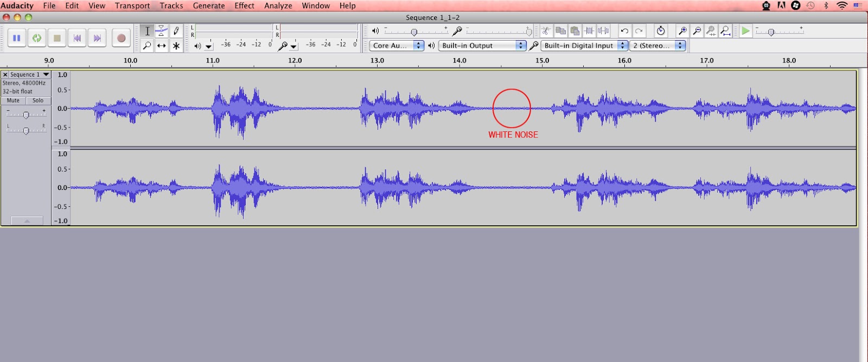This screenshot has width=868, height=362.
Task: Click the green Play-at-speed button
Action: [x=746, y=31]
